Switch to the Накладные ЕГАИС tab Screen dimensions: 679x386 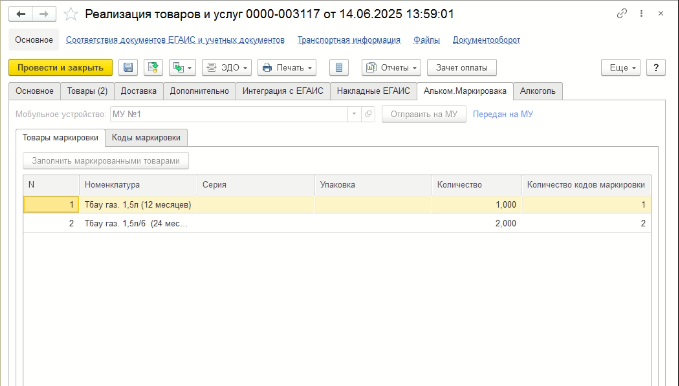point(373,91)
